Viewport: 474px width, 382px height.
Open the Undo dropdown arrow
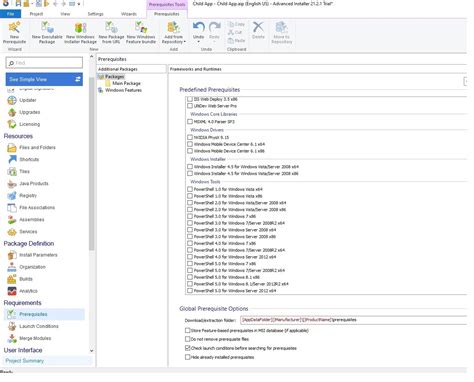[198, 42]
